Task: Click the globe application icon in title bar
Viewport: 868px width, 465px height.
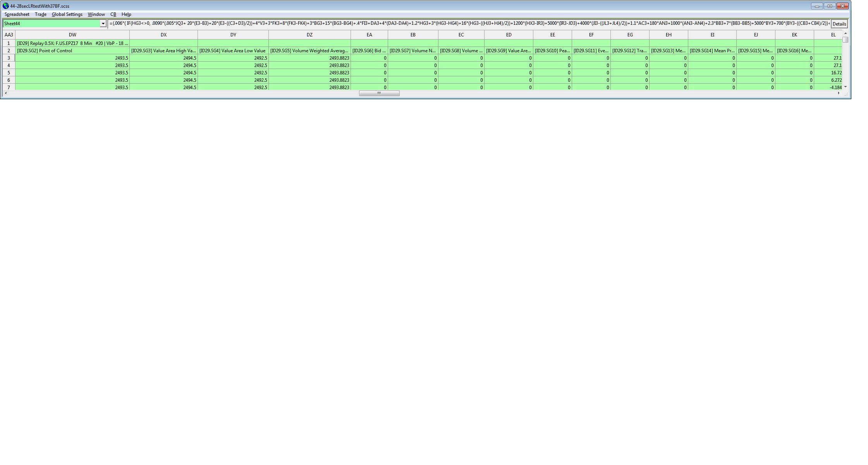Action: [x=5, y=6]
